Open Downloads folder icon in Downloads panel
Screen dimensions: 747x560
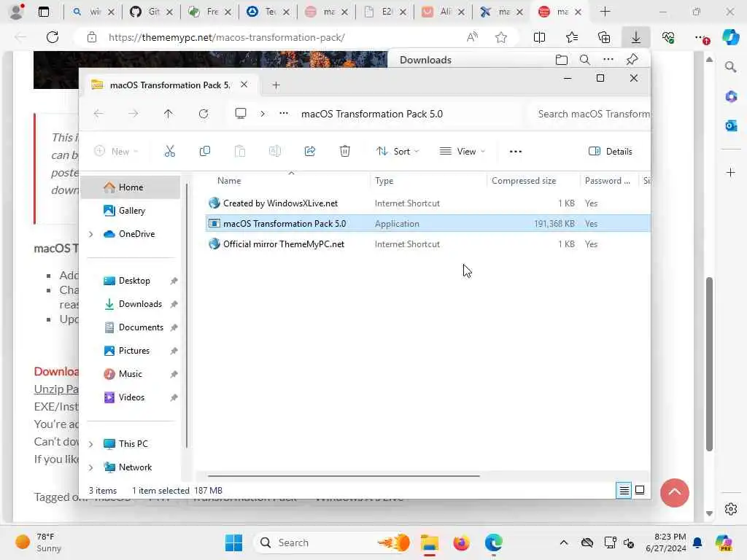(x=562, y=60)
